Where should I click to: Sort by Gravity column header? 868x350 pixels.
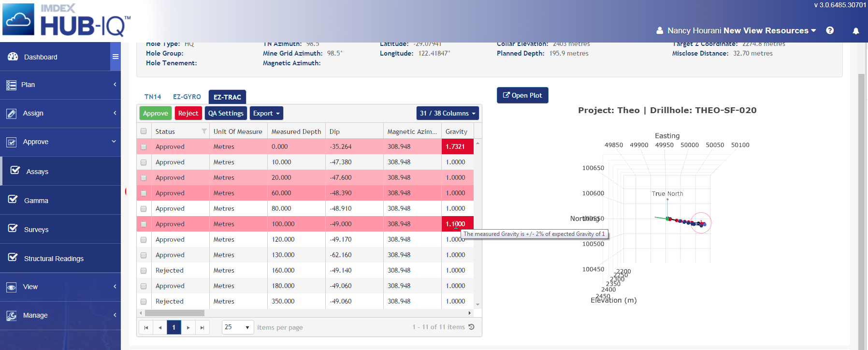click(458, 131)
